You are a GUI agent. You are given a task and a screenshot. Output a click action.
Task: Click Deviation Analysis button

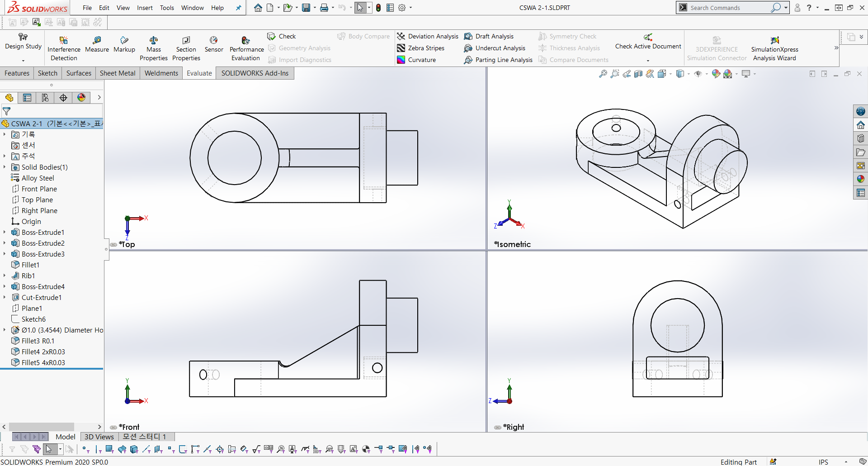[428, 36]
